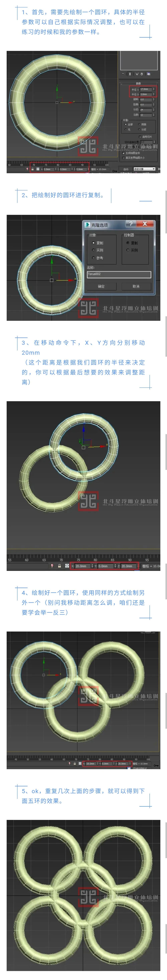Click the selection lock icon in step 4 status bar
This screenshot has height=980, width=167.
pyautogui.click(x=74, y=763)
